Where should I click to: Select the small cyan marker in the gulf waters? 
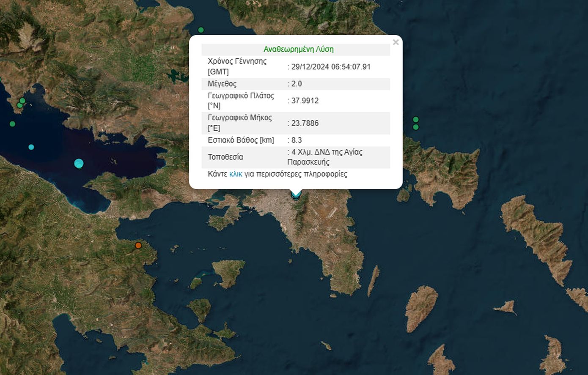31,147
